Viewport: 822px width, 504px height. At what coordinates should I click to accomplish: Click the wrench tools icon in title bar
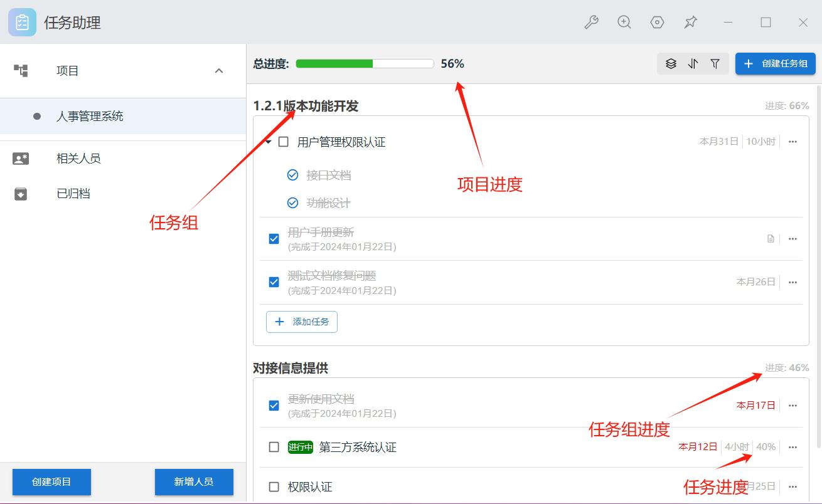pyautogui.click(x=591, y=23)
